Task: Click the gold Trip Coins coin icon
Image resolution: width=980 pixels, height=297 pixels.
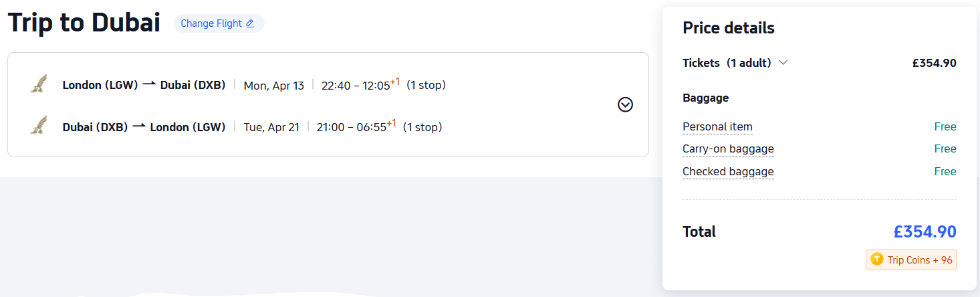Action: pyautogui.click(x=877, y=260)
